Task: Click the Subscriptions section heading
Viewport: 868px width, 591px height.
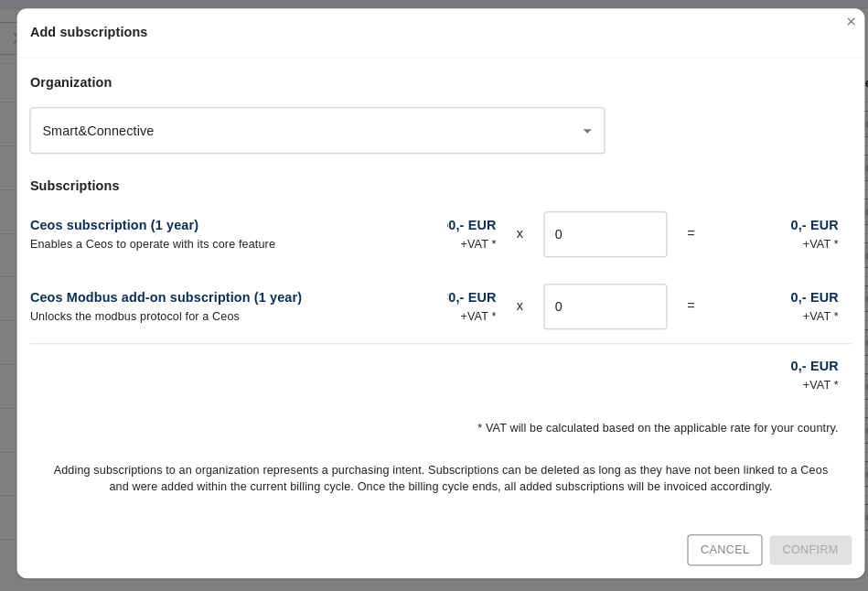Action: [x=74, y=186]
